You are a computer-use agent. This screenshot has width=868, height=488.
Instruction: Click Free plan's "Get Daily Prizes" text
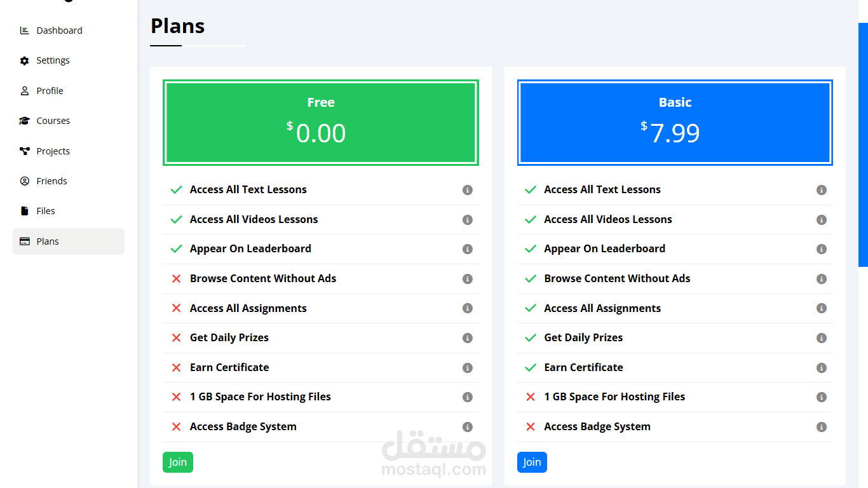229,337
